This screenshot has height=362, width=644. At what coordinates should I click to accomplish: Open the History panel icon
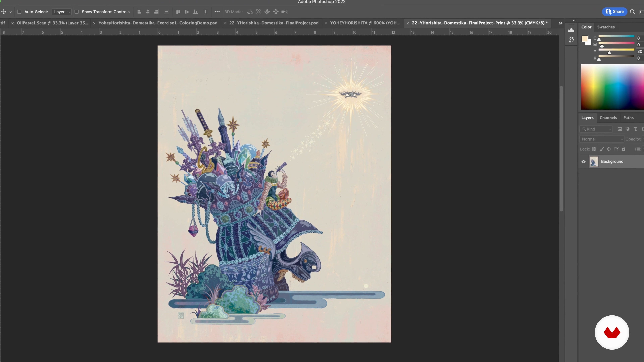pos(571,40)
